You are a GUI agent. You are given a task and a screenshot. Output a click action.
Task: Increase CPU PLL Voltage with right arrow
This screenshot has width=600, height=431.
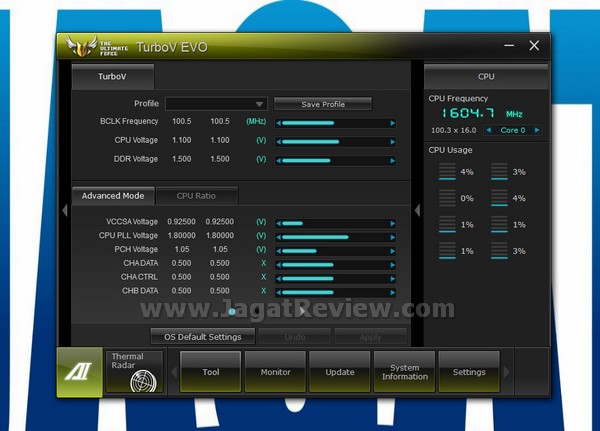coord(392,237)
